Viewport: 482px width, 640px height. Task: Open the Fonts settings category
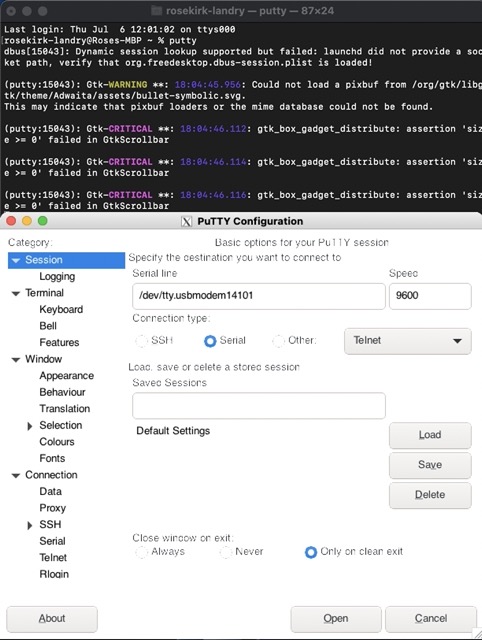[52, 458]
